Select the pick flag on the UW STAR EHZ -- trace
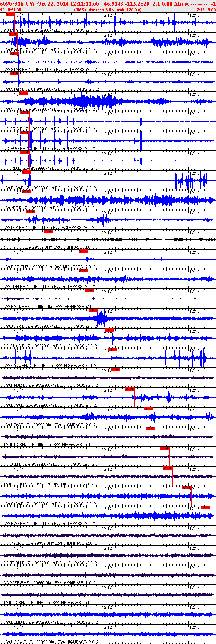The height and width of the screenshot is (644, 216). [15, 54]
